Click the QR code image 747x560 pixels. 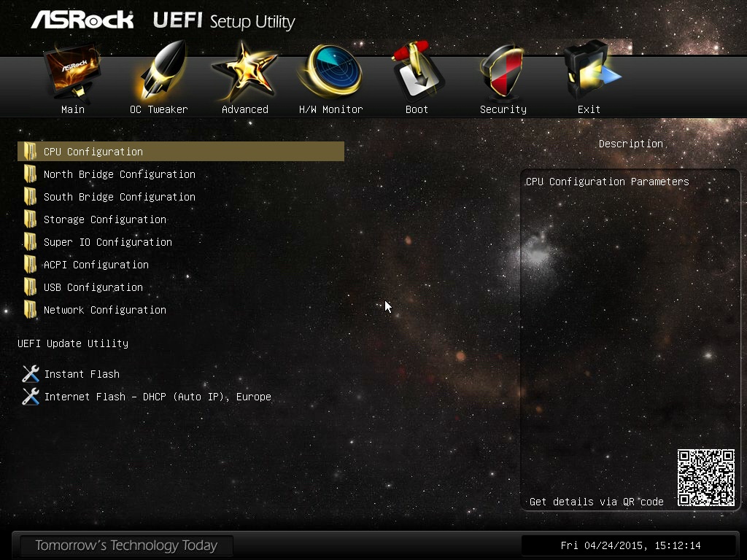(x=706, y=477)
